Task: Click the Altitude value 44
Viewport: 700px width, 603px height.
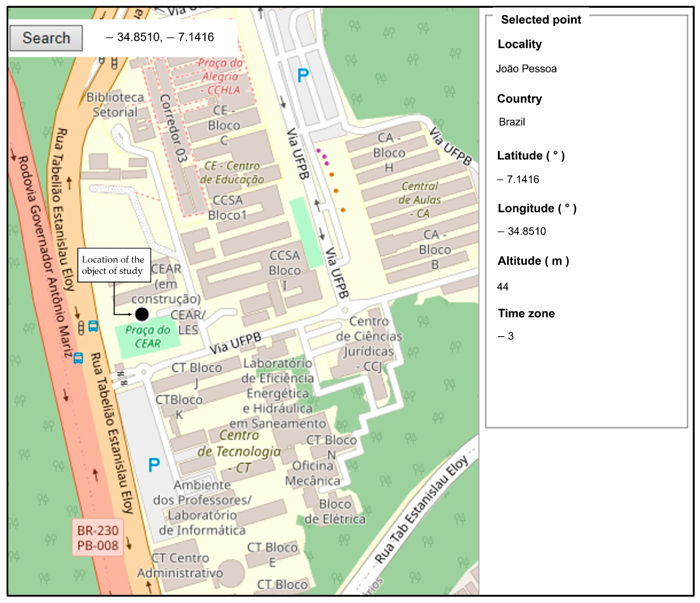Action: (502, 287)
